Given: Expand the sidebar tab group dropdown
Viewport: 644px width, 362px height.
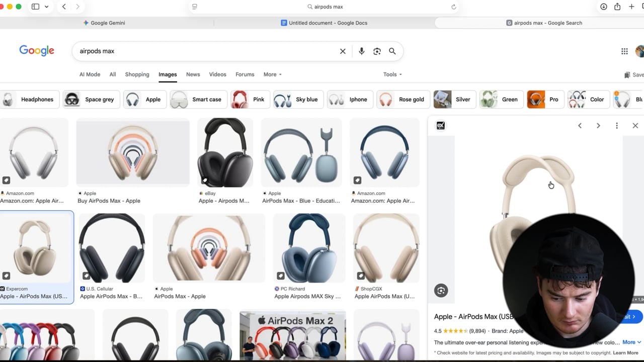Looking at the screenshot, I should [47, 7].
